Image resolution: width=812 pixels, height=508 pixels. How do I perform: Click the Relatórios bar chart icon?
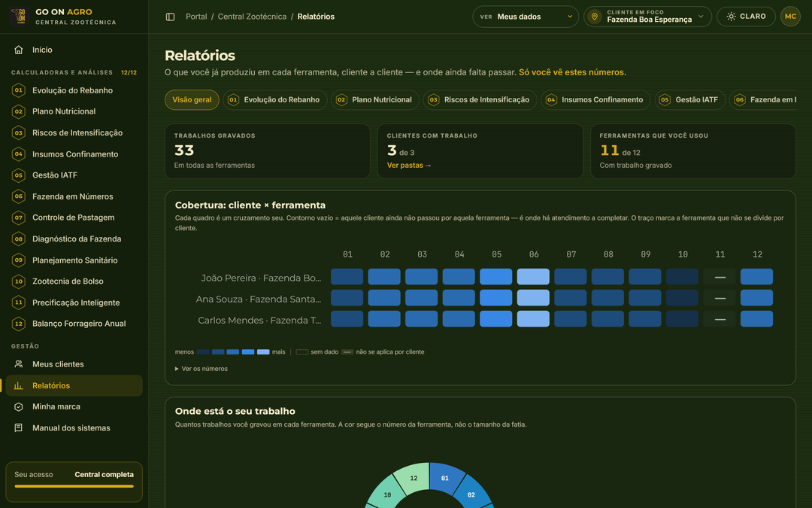click(x=19, y=385)
